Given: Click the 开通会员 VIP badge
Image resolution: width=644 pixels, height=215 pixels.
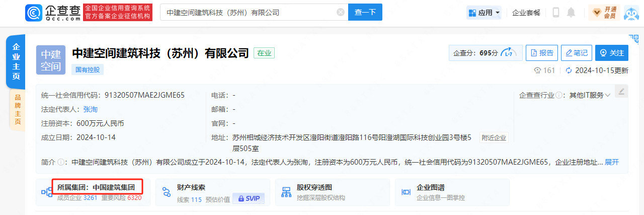Looking at the screenshot, I should 604,13.
